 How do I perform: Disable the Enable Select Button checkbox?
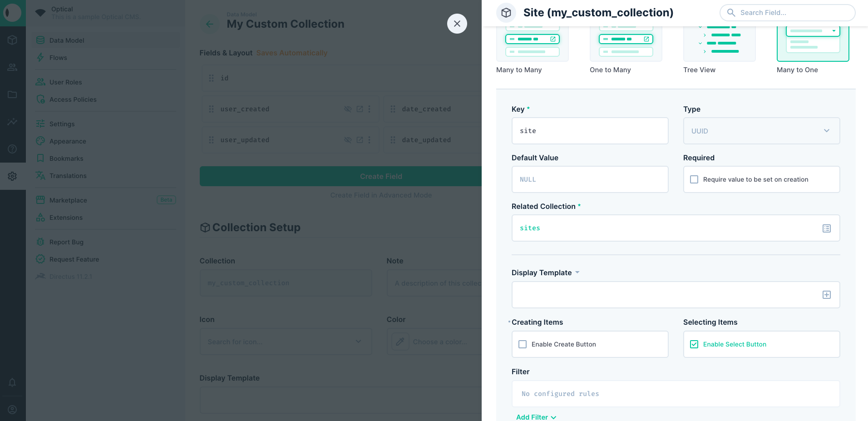point(694,344)
